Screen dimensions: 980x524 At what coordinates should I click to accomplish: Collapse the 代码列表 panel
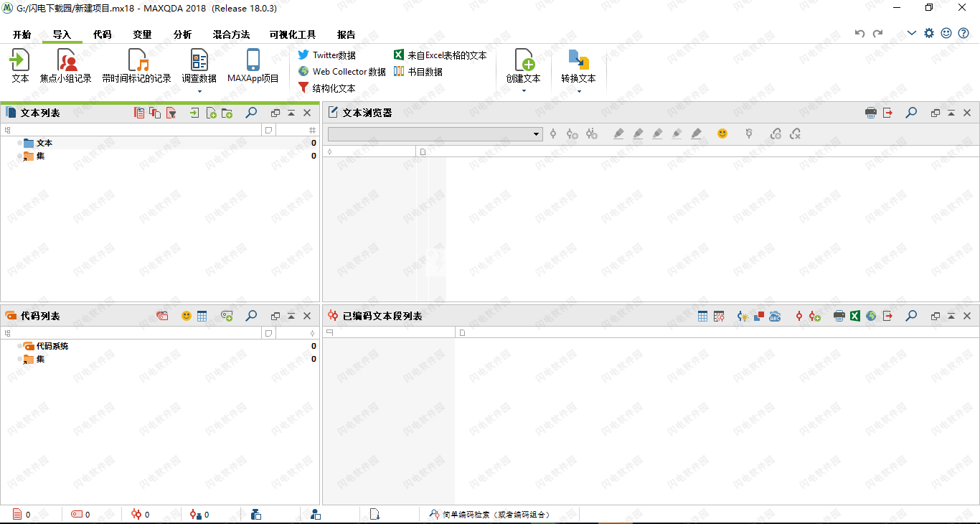[291, 317]
